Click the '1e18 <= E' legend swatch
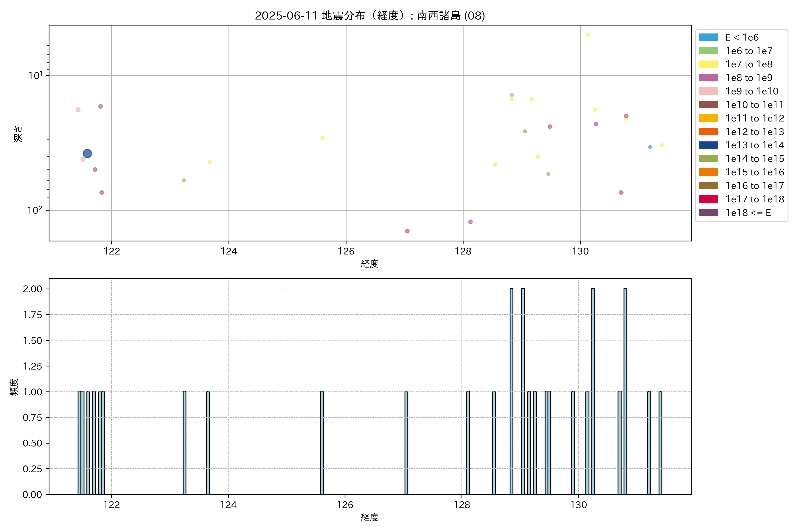Image resolution: width=798 pixels, height=532 pixels. (708, 213)
